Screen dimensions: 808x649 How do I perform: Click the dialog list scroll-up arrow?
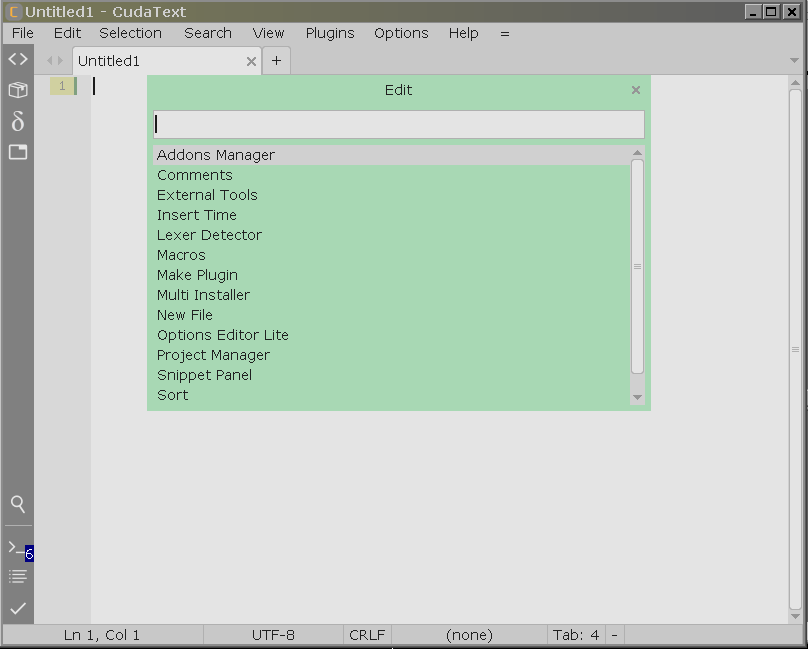pos(637,153)
